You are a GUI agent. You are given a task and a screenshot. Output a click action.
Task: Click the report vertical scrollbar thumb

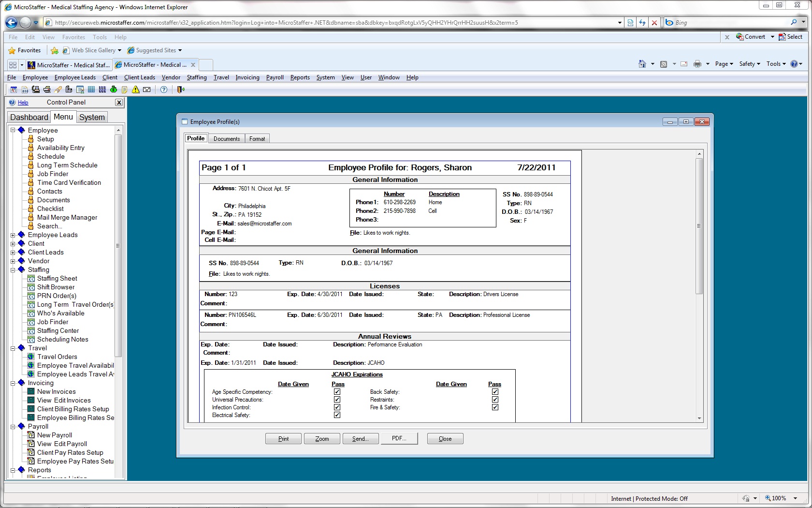(699, 226)
